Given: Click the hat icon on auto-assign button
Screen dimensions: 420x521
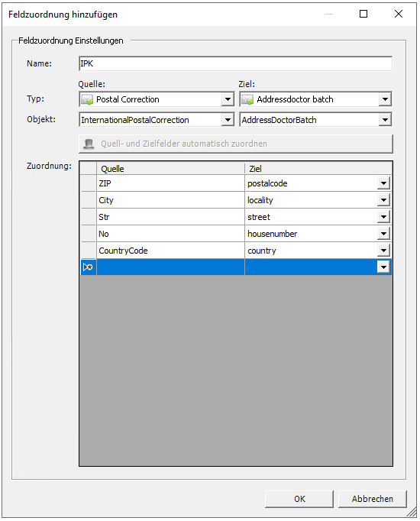Looking at the screenshot, I should click(89, 144).
